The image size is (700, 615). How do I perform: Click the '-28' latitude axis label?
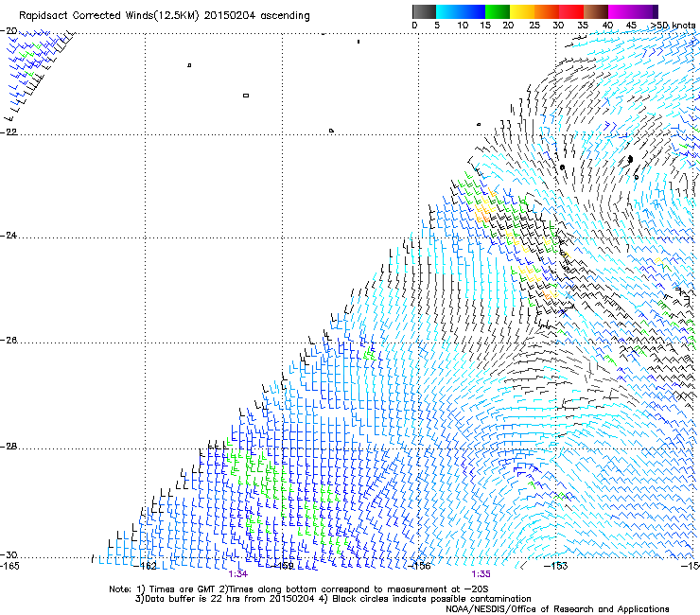point(9,447)
